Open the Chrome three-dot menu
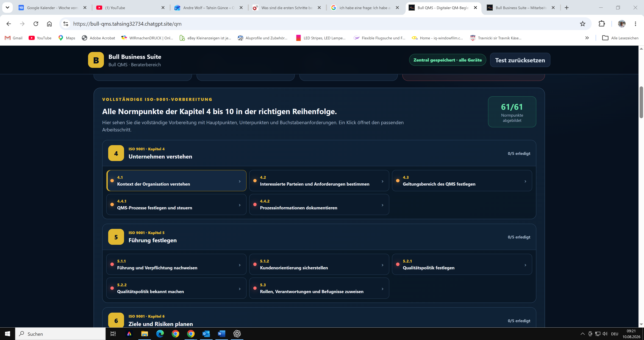This screenshot has width=644, height=340. click(635, 24)
